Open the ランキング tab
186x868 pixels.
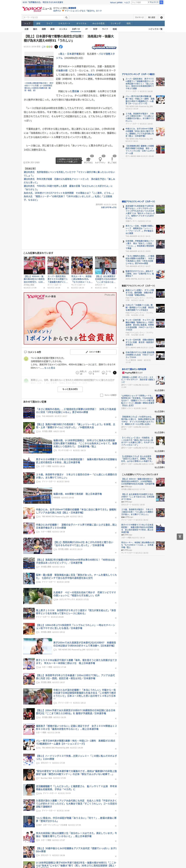click(x=115, y=24)
